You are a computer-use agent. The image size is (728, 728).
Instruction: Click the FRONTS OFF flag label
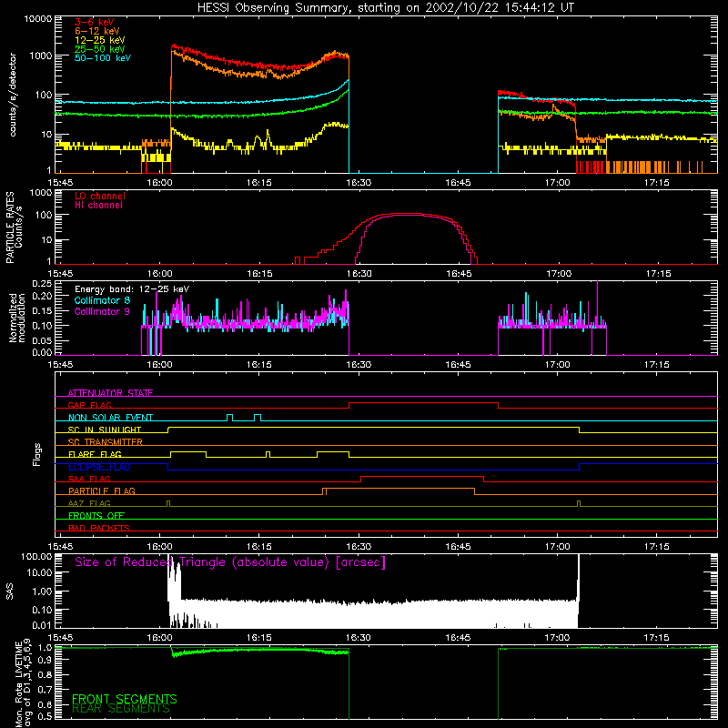(x=96, y=515)
